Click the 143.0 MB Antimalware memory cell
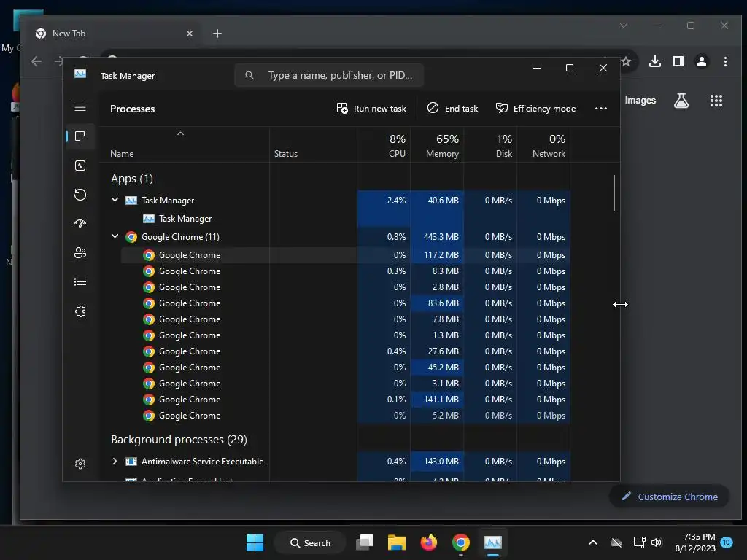Screen dimensions: 747x560 (x=437, y=461)
